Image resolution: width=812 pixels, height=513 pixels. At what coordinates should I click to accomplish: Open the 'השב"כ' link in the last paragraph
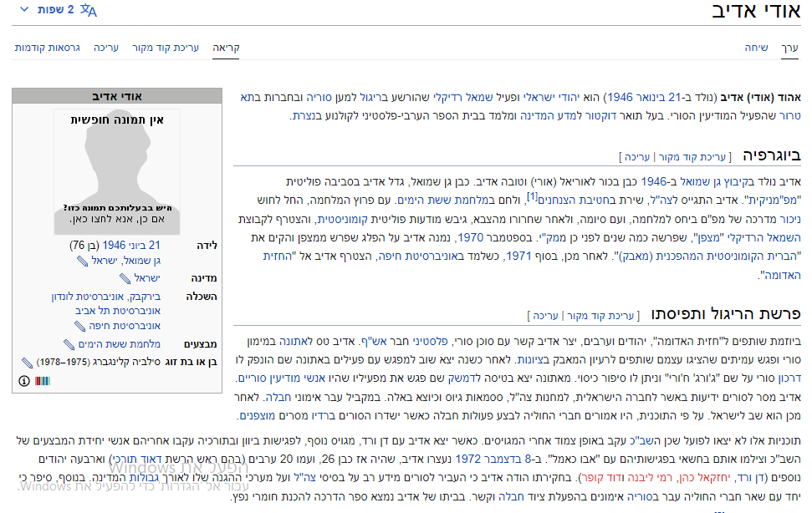coord(644,441)
